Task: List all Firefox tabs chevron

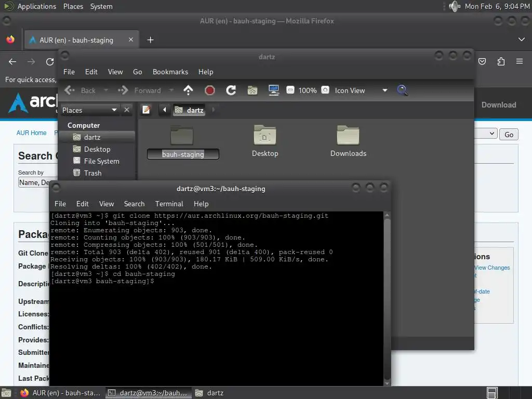Action: coord(522,39)
